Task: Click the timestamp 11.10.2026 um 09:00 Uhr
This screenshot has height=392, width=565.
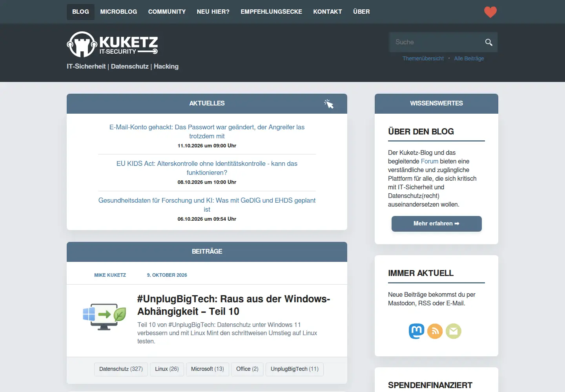Action: [207, 146]
